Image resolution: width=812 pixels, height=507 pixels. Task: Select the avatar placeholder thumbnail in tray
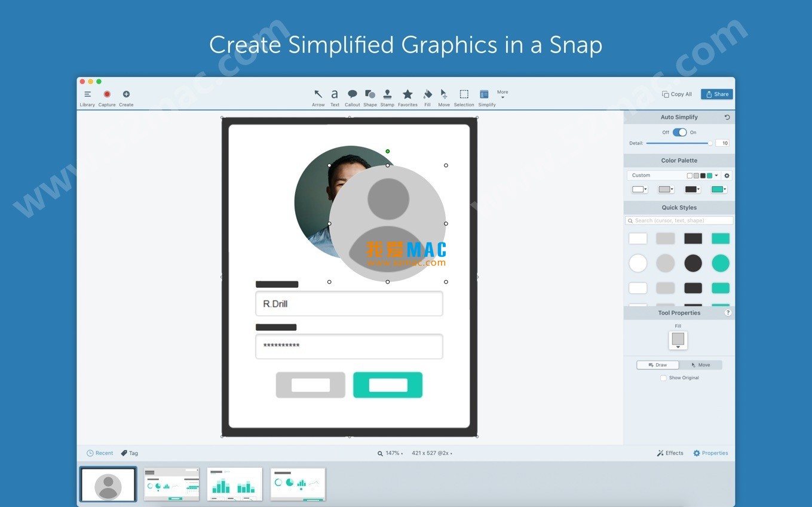click(108, 484)
